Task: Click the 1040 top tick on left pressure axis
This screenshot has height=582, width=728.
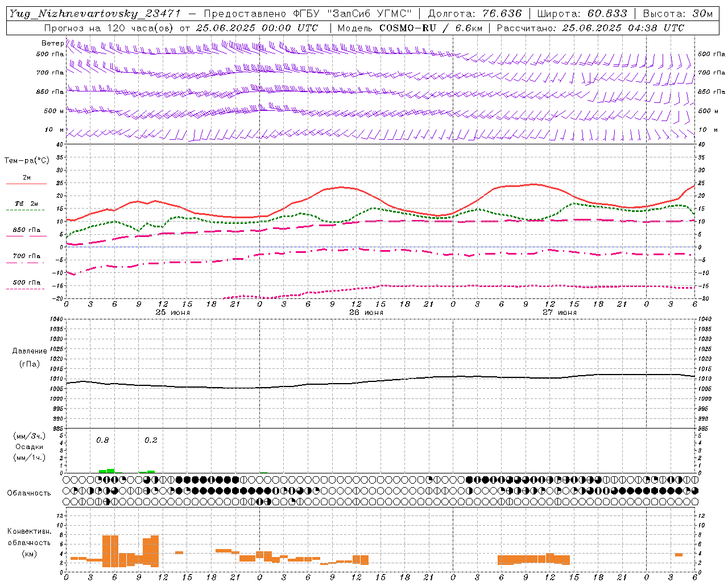Action: (57, 319)
